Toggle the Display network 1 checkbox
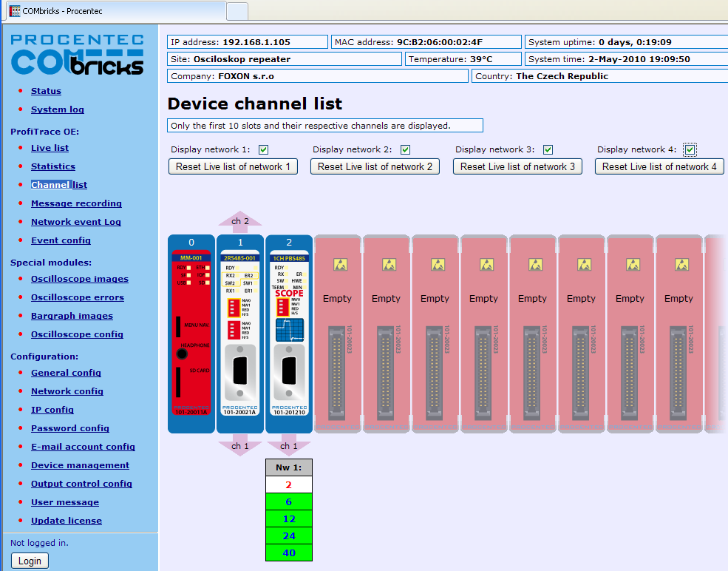This screenshot has height=571, width=728. 263,149
